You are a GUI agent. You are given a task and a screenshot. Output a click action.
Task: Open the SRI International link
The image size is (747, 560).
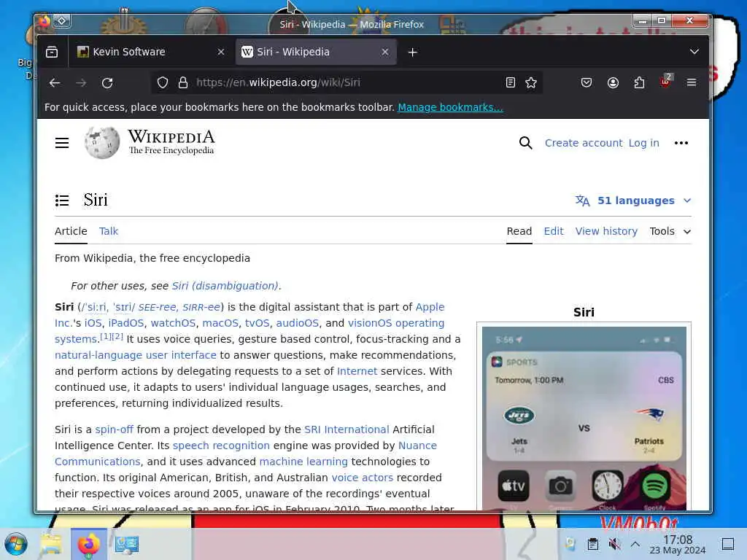[347, 429]
